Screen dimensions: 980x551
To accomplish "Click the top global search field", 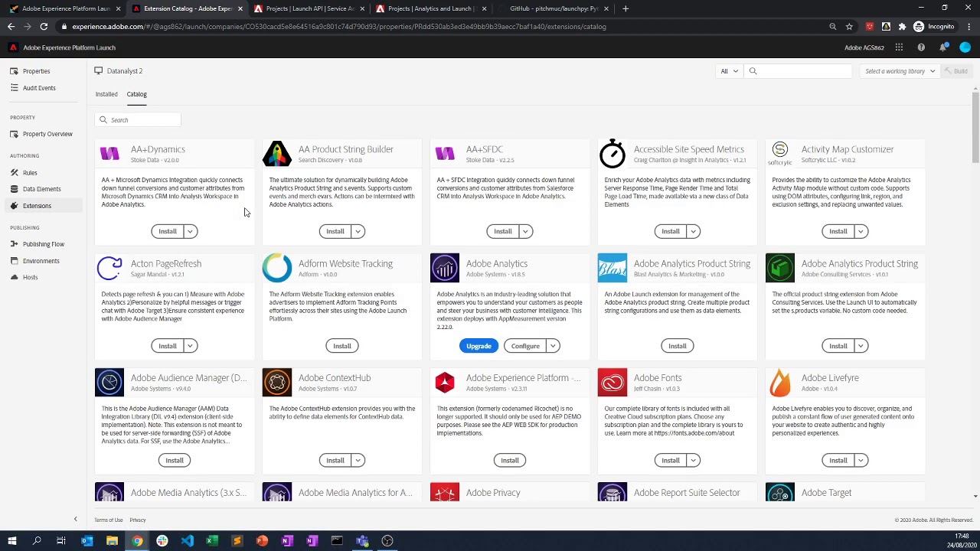I will (798, 71).
